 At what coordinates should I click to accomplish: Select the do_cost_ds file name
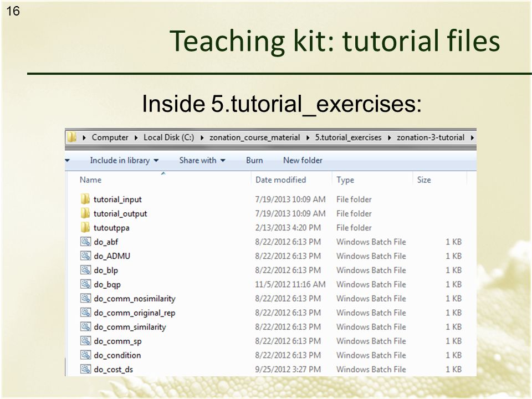click(113, 370)
